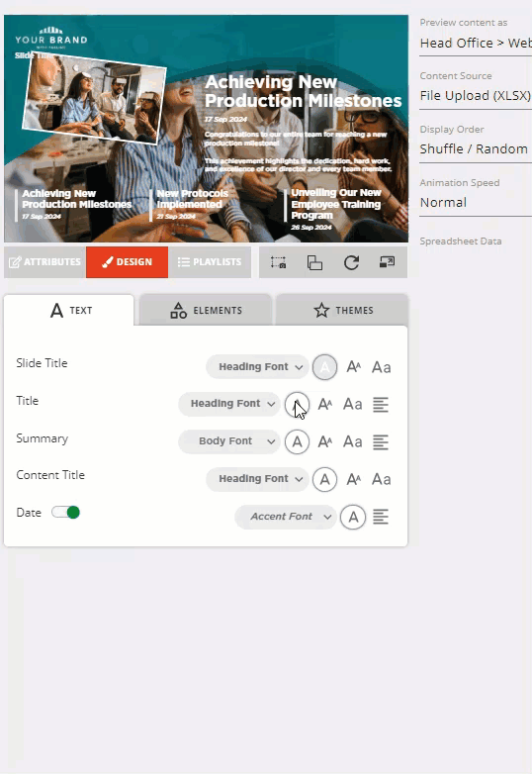
Task: Click the refresh preview icon
Action: point(351,262)
